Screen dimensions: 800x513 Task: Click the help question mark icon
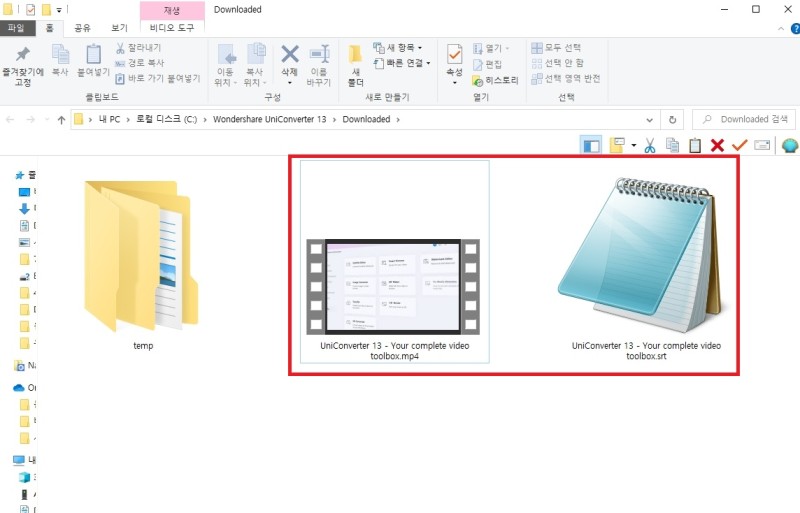(795, 29)
